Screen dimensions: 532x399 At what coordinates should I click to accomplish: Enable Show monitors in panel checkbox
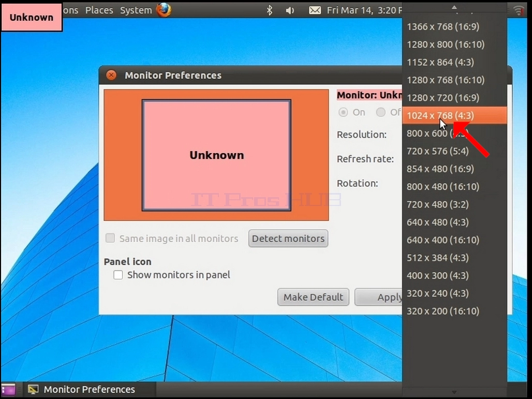click(118, 275)
